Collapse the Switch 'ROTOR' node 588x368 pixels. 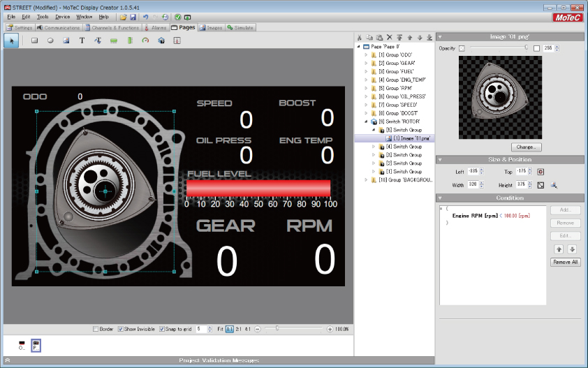click(366, 122)
